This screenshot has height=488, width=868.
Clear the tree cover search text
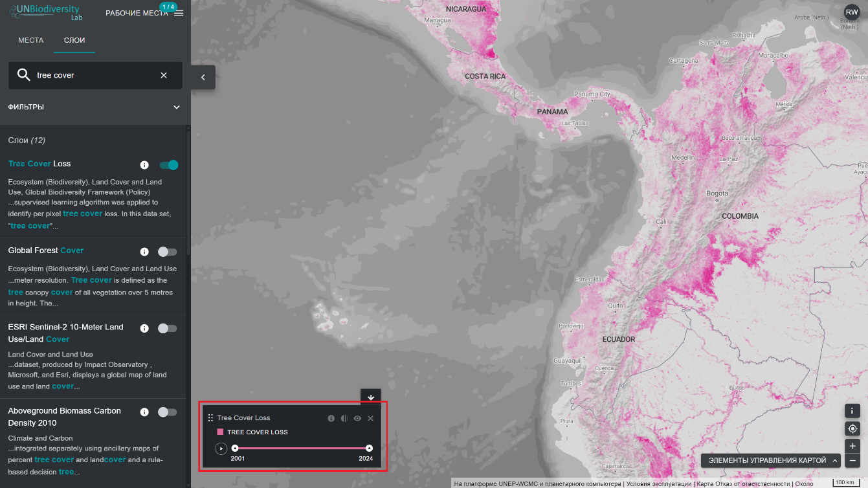[164, 76]
